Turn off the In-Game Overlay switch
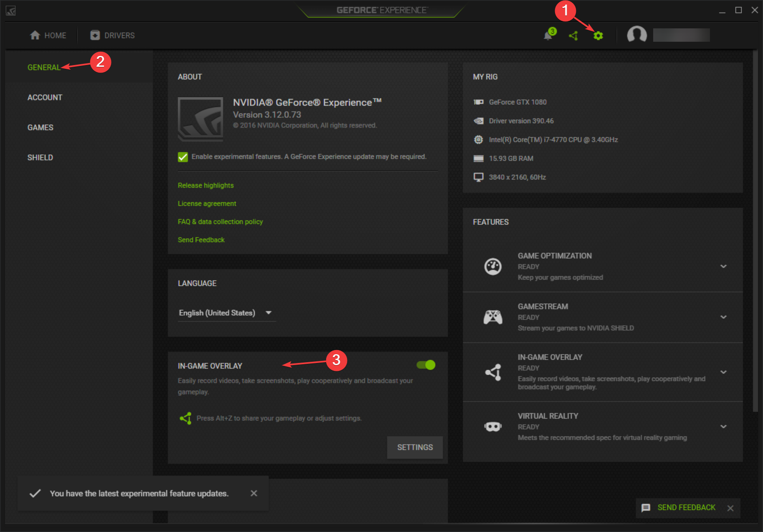 (426, 365)
